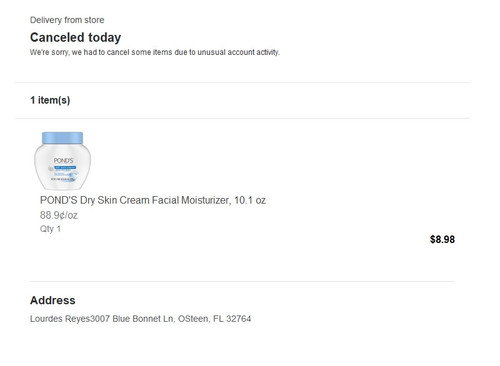Viewport: 500px width, 366px height.
Task: Click the POND'S cream jar thumbnail
Action: tap(62, 161)
